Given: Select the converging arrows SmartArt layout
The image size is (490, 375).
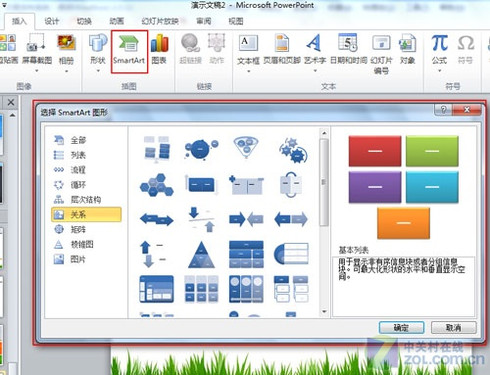Looking at the screenshot, I should coord(246,220).
